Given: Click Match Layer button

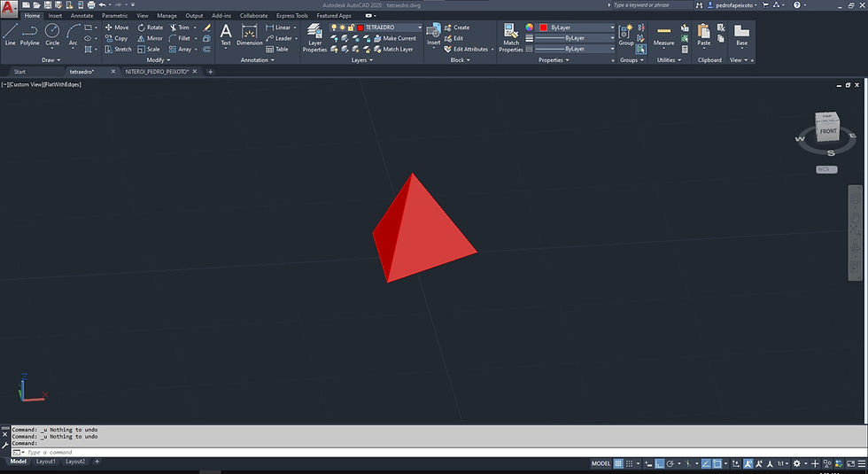Looking at the screenshot, I should [x=393, y=50].
